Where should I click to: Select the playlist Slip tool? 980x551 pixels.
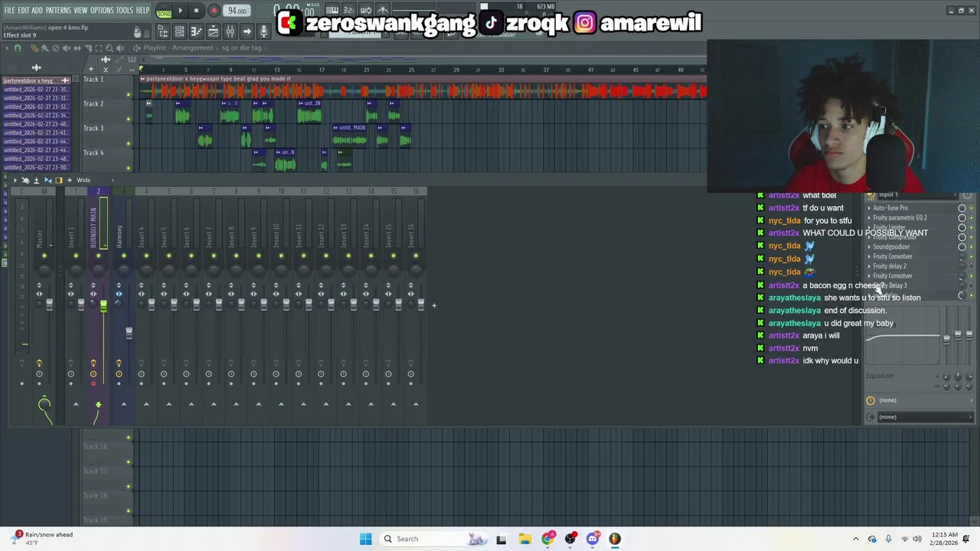pyautogui.click(x=77, y=47)
